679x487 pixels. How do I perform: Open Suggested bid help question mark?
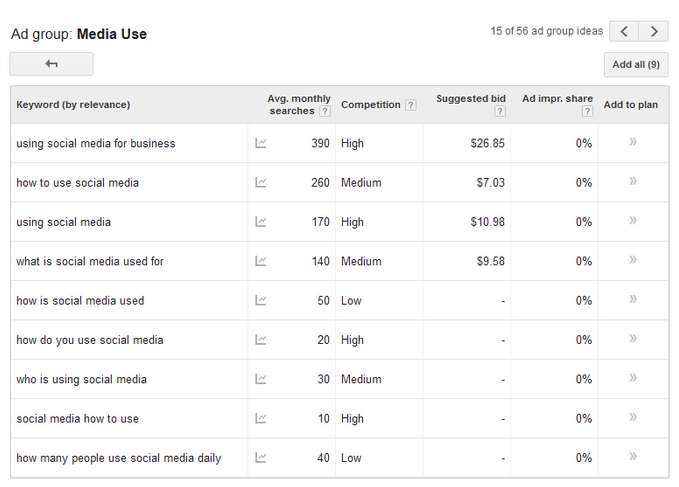(500, 111)
